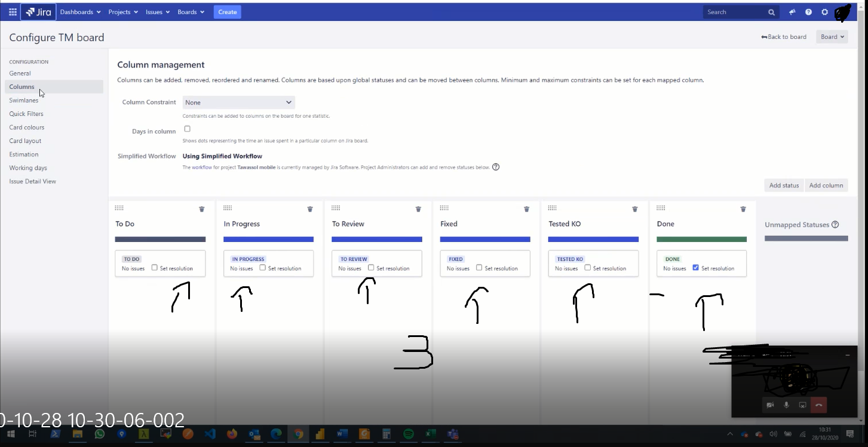Click the Add status button
The image size is (868, 447).
click(x=784, y=185)
